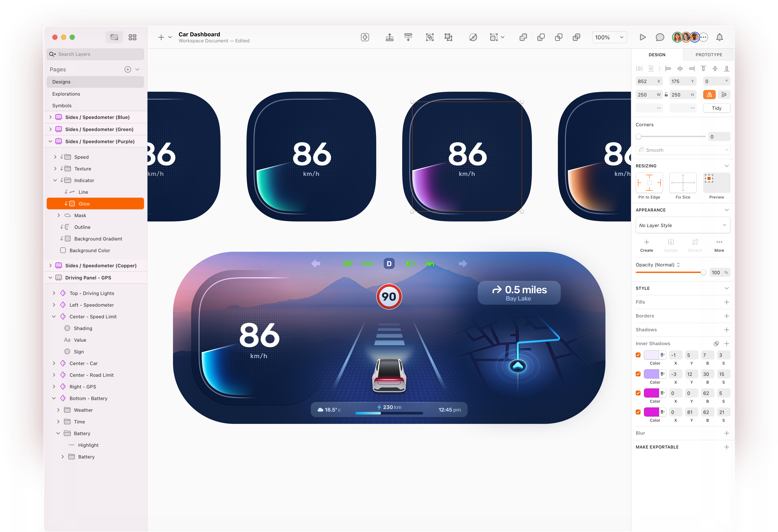This screenshot has width=778, height=532.
Task: Click the add page plus icon
Action: [128, 69]
